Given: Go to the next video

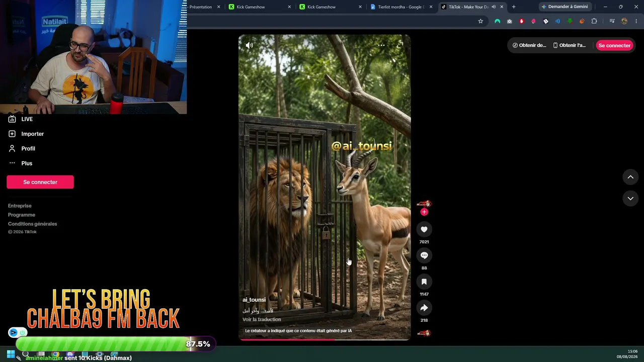Looking at the screenshot, I should pos(630,199).
